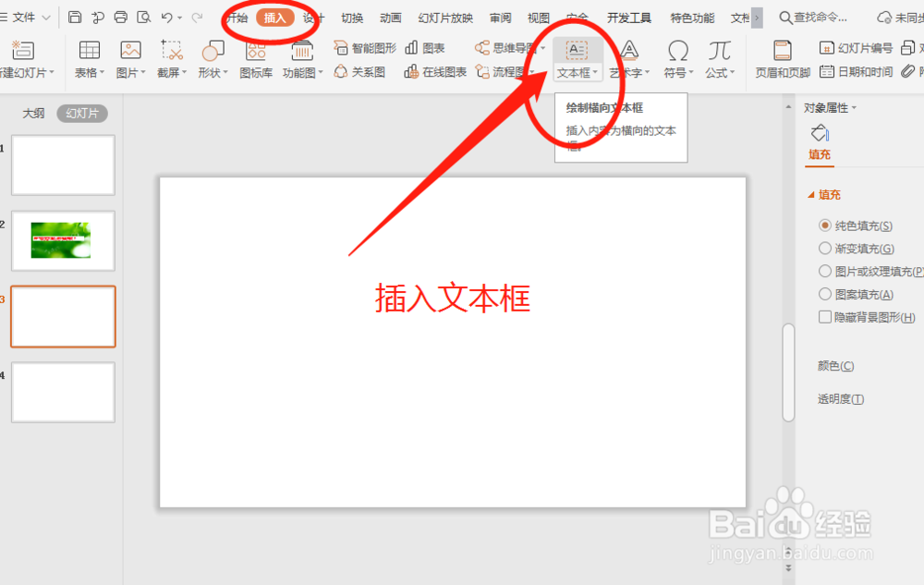Insert a picture via 图片 icon
This screenshot has height=585, width=924.
[x=130, y=50]
